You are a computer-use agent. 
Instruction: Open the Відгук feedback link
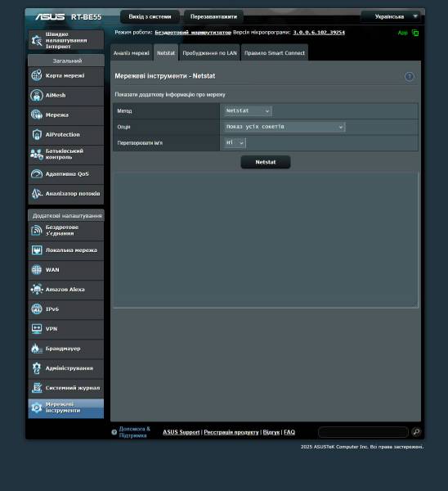pos(271,432)
